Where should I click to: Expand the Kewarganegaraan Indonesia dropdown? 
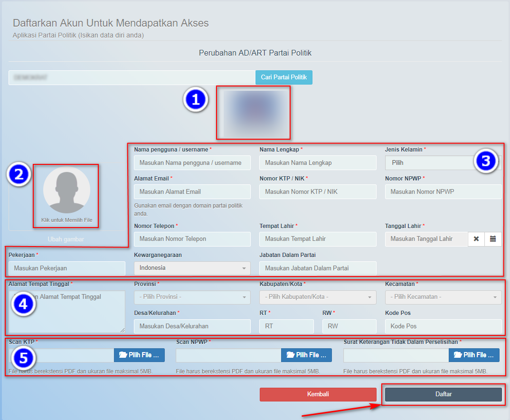192,268
